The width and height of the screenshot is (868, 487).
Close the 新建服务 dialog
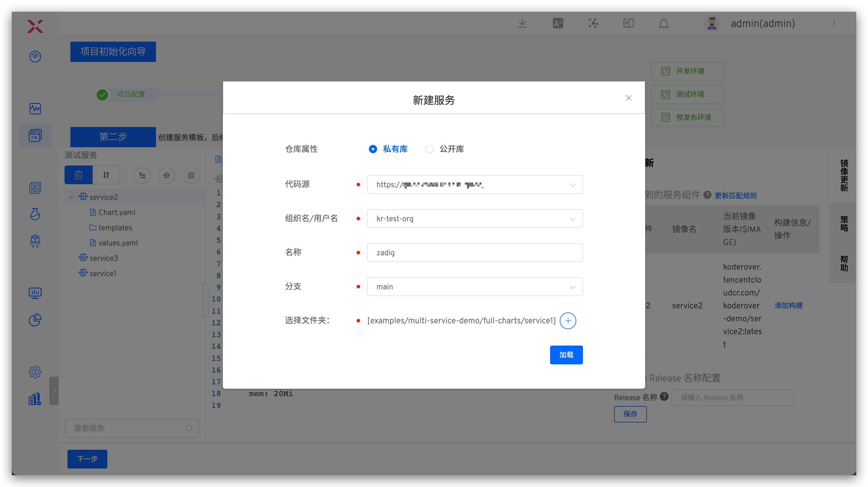pos(628,98)
